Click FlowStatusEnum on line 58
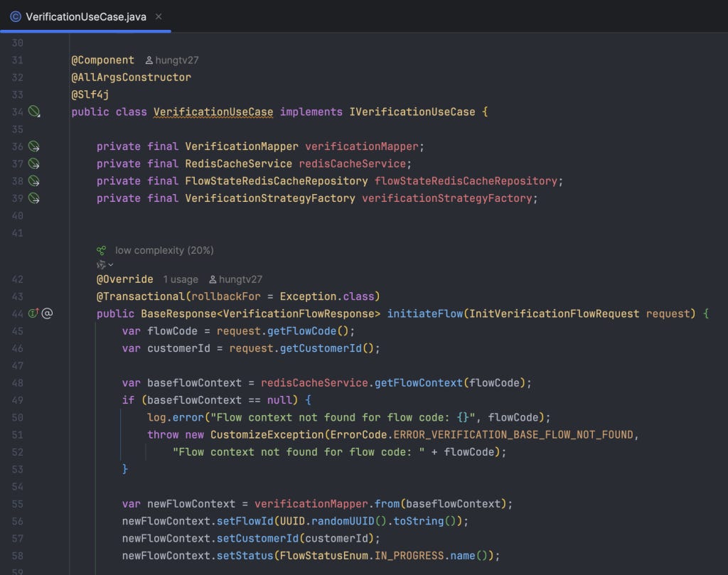Screen dimensions: 728x575 click(323, 556)
